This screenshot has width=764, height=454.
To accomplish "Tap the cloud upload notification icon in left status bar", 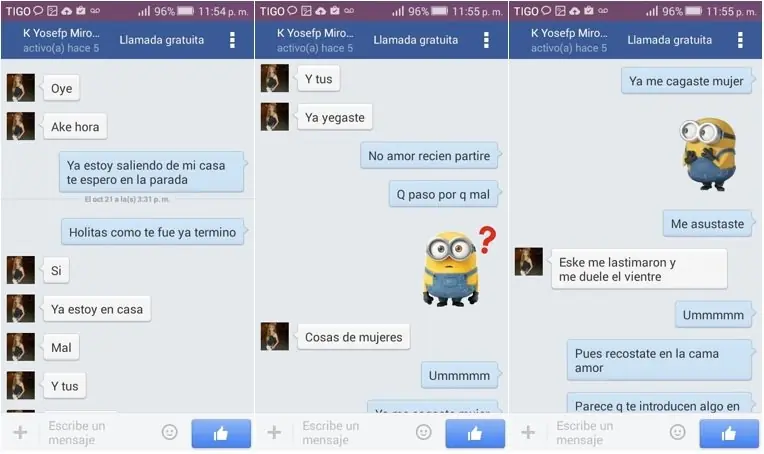I will [66, 11].
